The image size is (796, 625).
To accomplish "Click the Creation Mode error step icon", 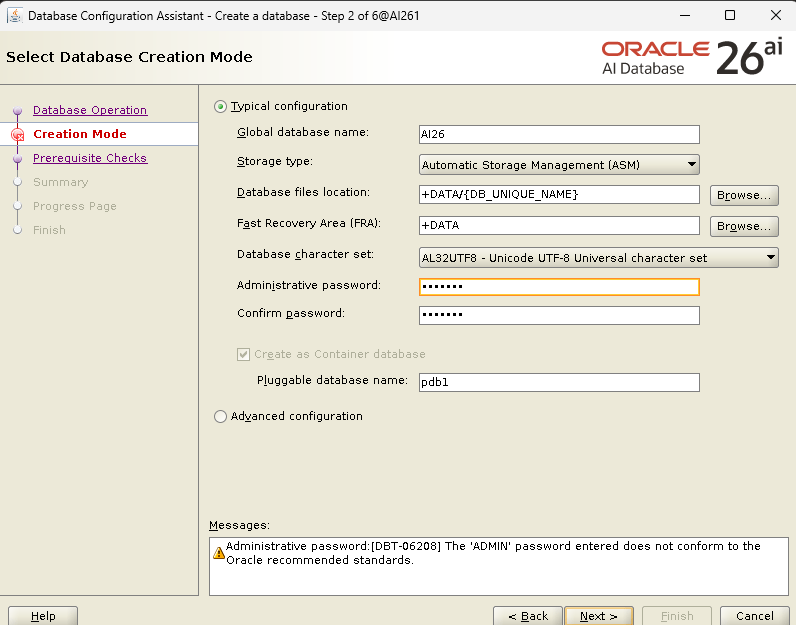I will (17, 134).
